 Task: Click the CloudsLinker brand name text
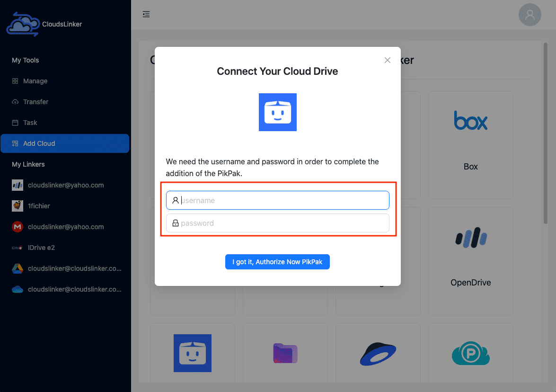[x=62, y=24]
